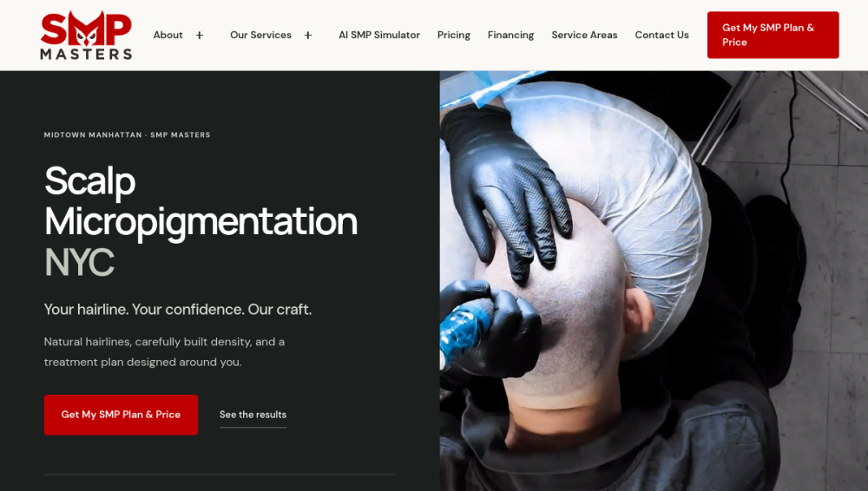Click the 'Natural hairlines, carefully built density' paragraph

[x=164, y=351]
